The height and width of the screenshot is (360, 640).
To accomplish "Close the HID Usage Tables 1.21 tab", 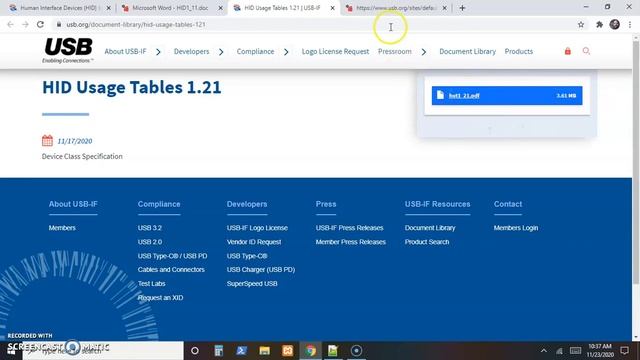I will [332, 8].
